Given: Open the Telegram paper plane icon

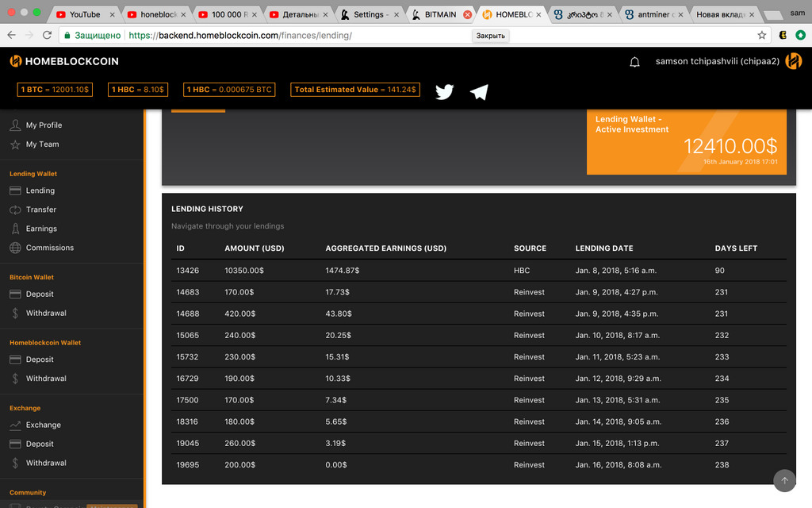Looking at the screenshot, I should (x=479, y=92).
